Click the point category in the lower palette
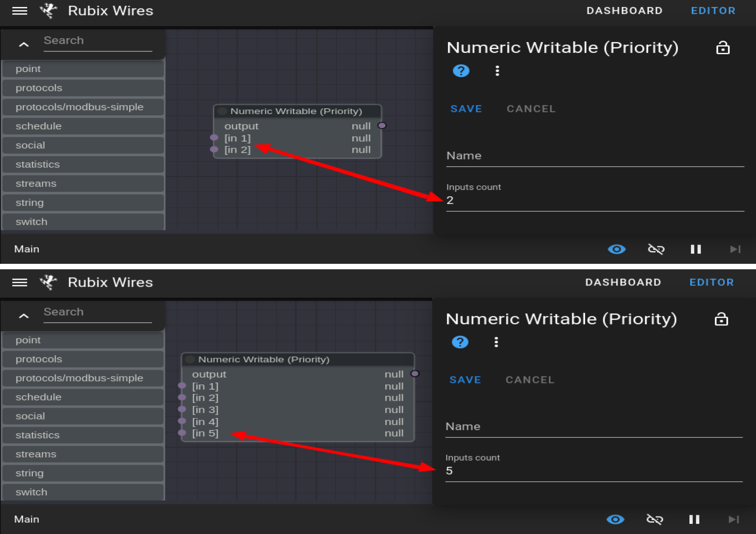The image size is (756, 534). [x=83, y=340]
